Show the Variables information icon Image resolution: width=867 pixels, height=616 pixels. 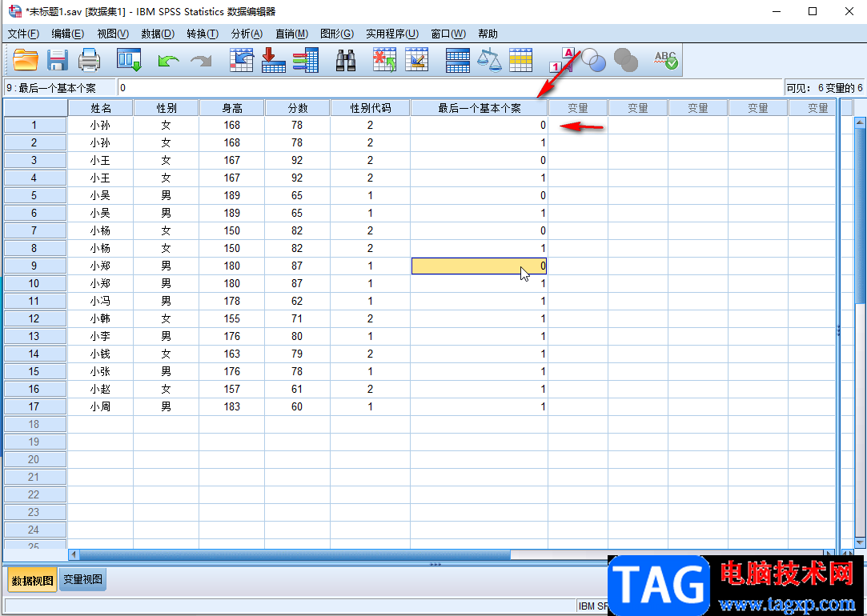(305, 60)
